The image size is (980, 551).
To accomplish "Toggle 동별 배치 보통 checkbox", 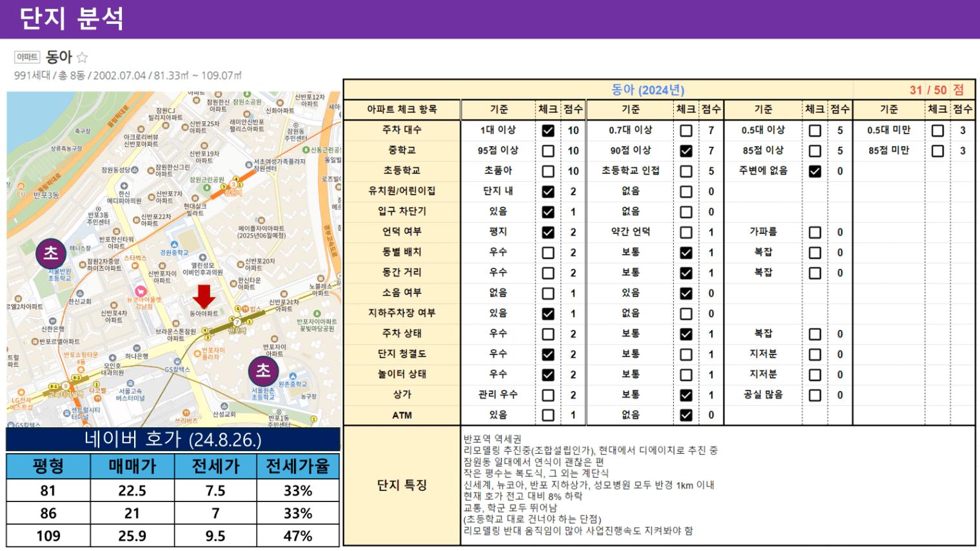I will point(686,253).
